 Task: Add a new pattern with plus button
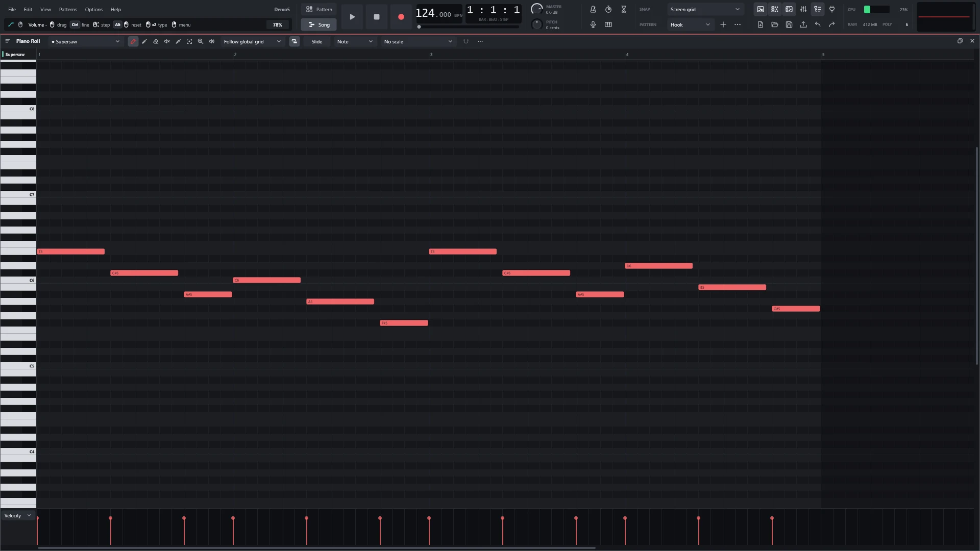[x=723, y=24]
